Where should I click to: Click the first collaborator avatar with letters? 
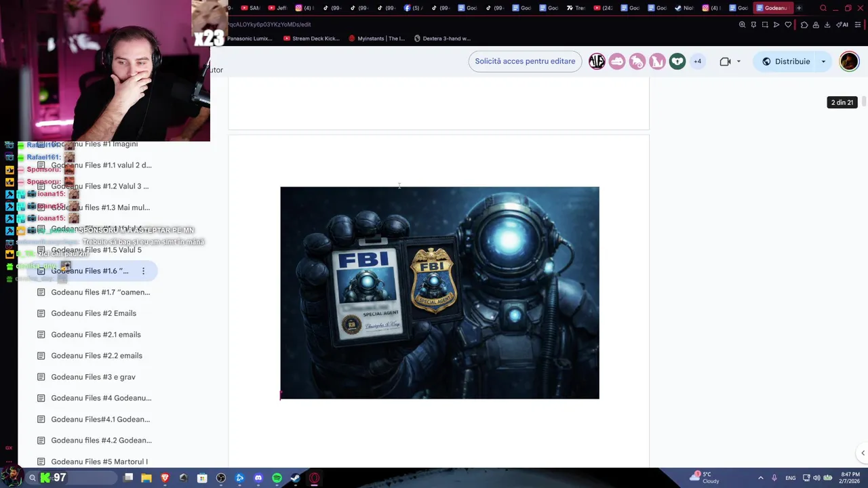597,61
